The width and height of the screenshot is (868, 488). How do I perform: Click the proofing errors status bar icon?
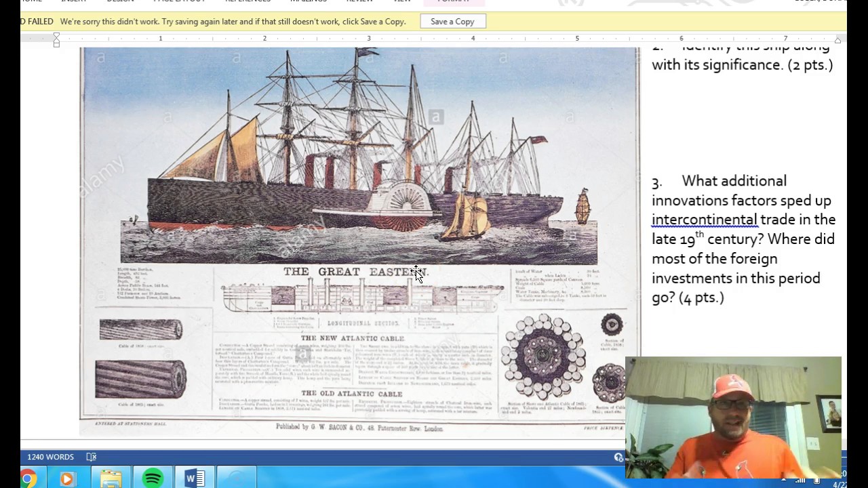tap(92, 457)
